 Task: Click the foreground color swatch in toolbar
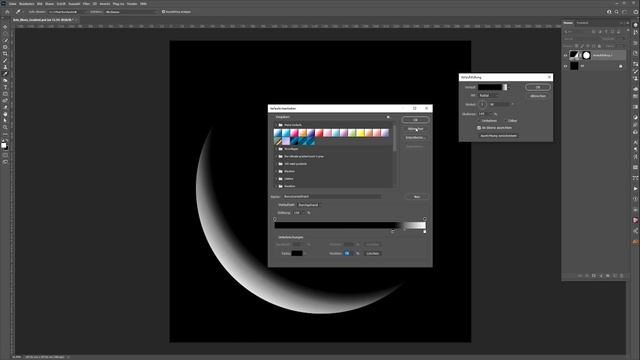click(x=4, y=145)
